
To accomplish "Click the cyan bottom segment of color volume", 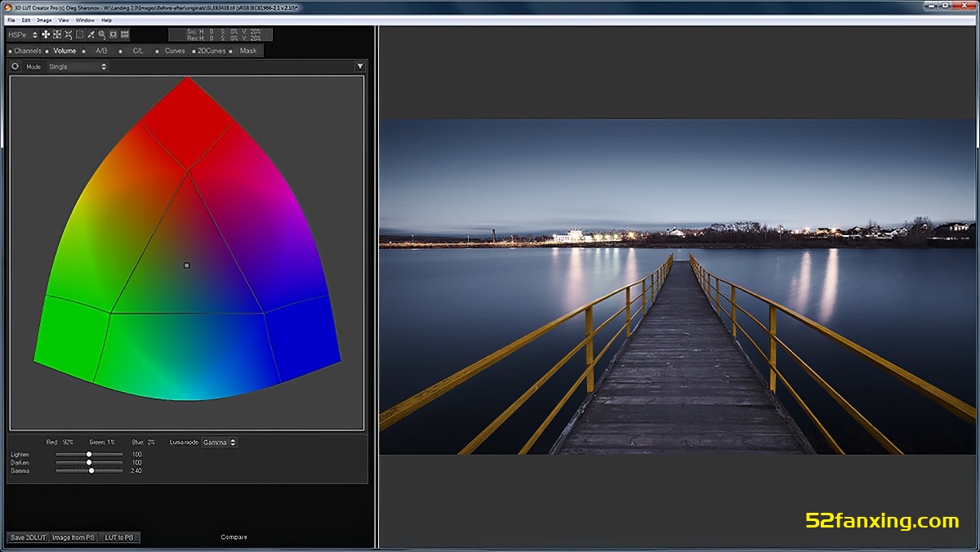I will [188, 355].
